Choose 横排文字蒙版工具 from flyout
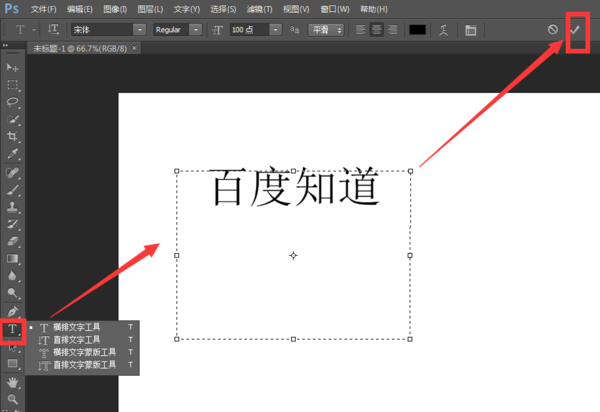 click(x=82, y=352)
